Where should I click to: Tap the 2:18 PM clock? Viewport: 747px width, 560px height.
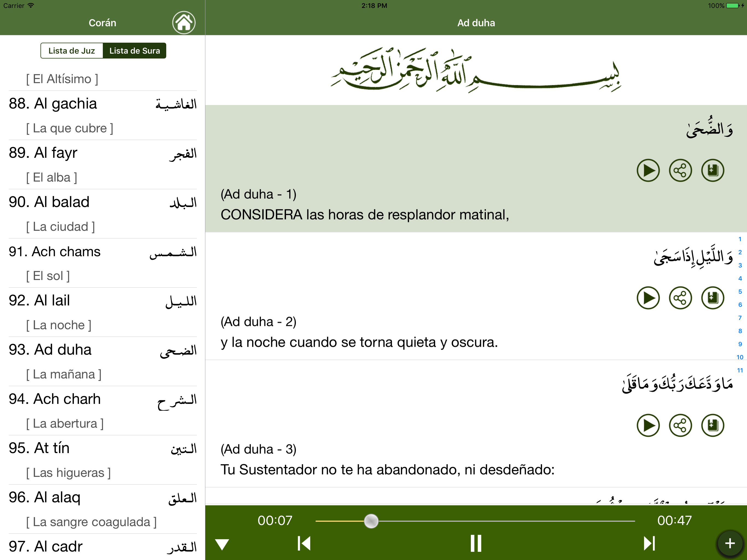click(374, 5)
